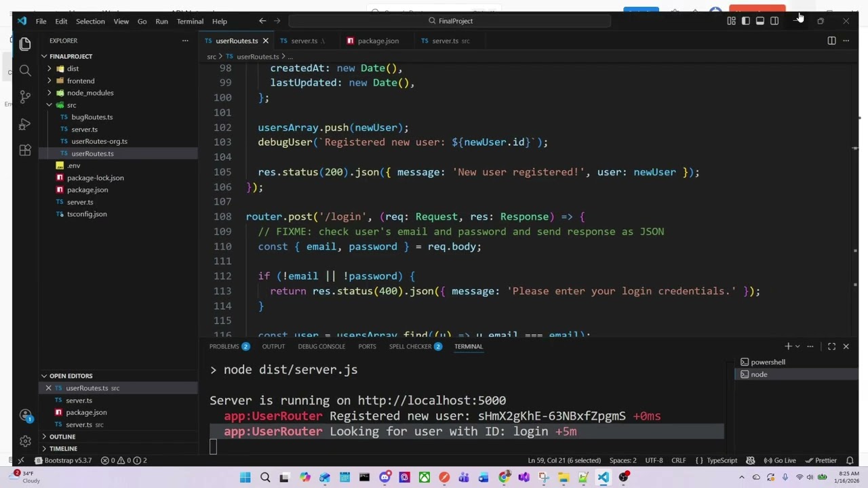
Task: Switch to the Problems panel tab
Action: [229, 346]
